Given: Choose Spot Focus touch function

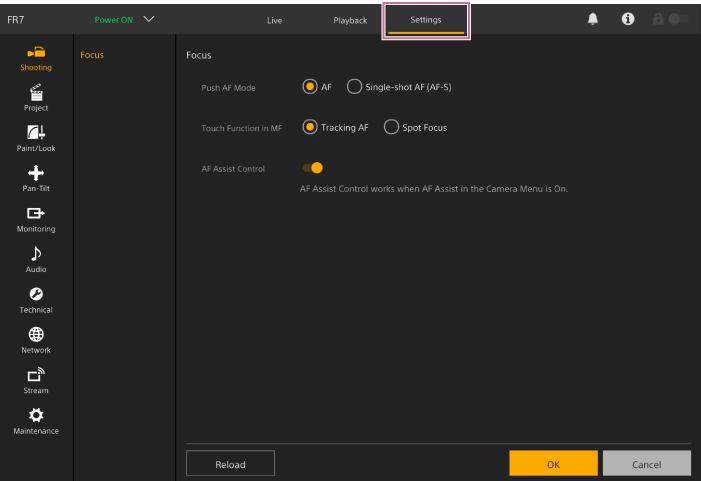Looking at the screenshot, I should coord(391,127).
